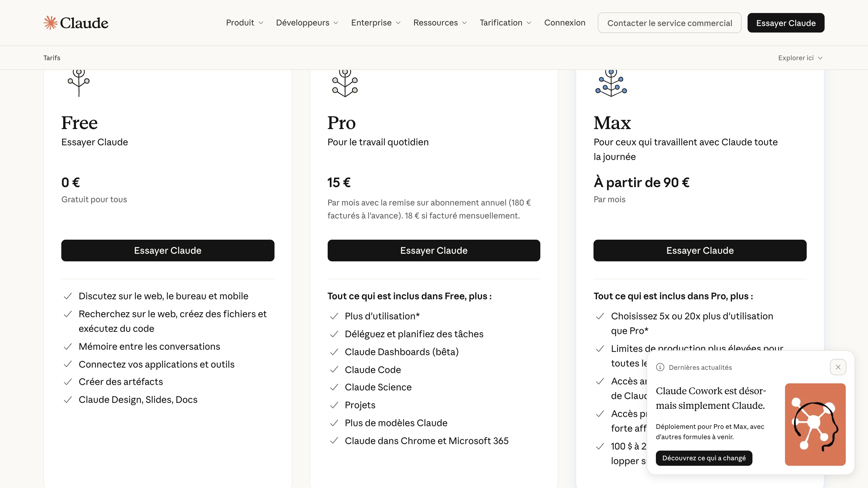The height and width of the screenshot is (488, 868).
Task: Click the 15 € price text
Action: (x=339, y=182)
